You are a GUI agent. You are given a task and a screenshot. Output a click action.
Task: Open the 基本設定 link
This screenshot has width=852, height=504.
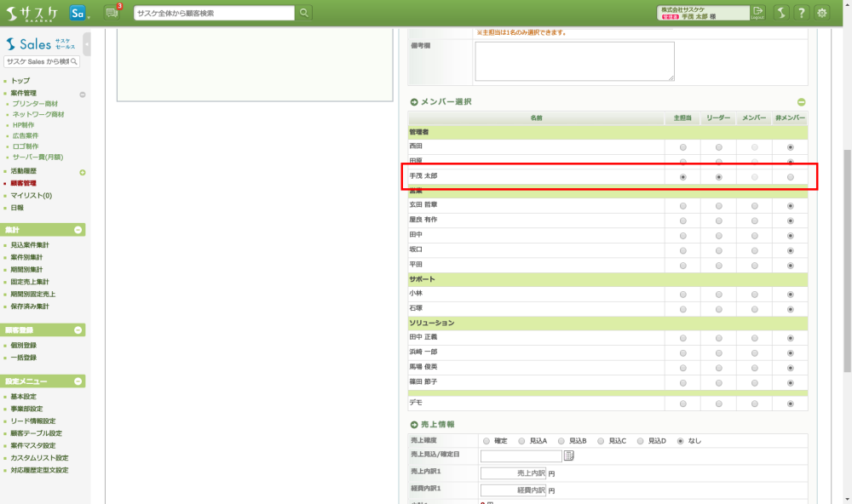point(24,397)
